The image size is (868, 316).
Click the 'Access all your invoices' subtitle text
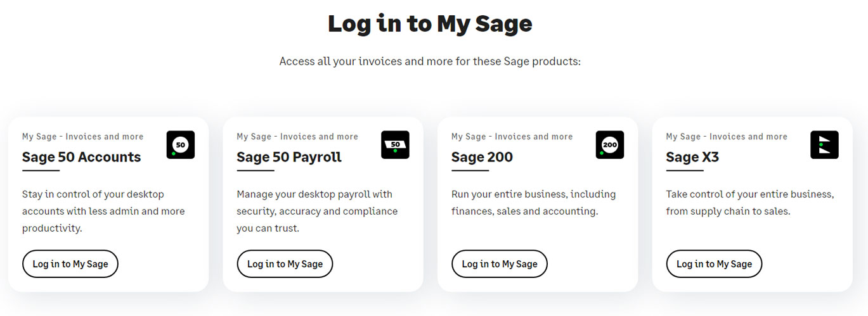(x=430, y=61)
